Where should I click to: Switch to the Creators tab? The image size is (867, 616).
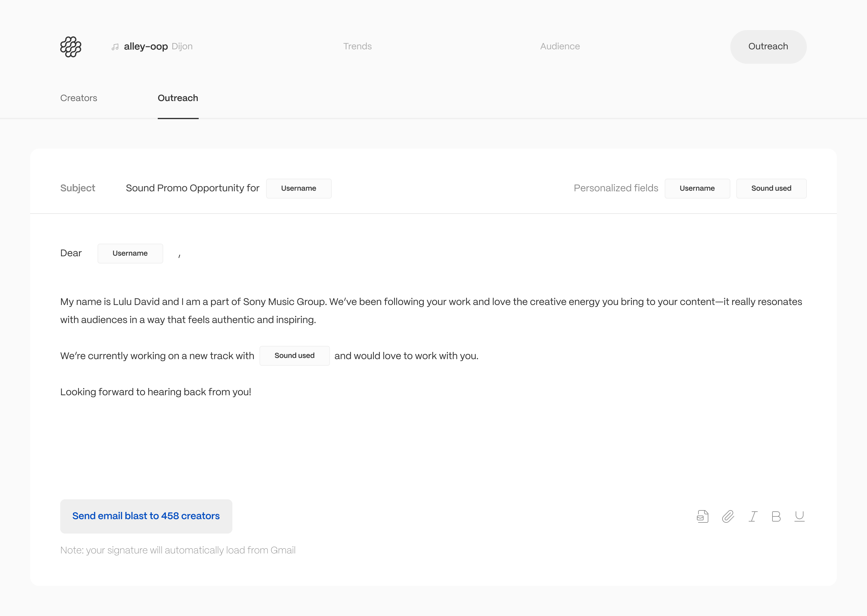79,98
